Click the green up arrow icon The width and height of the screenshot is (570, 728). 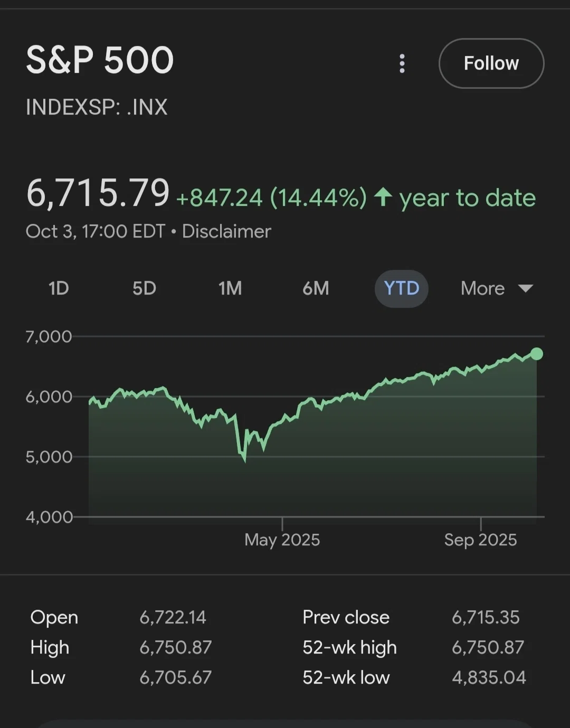(x=383, y=197)
